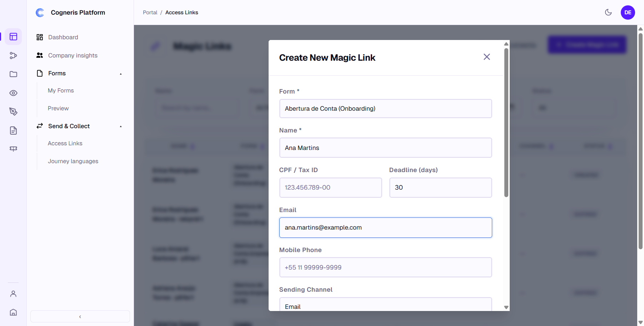The width and height of the screenshot is (644, 326).
Task: Close the Create New Magic Link dialog
Action: point(486,57)
